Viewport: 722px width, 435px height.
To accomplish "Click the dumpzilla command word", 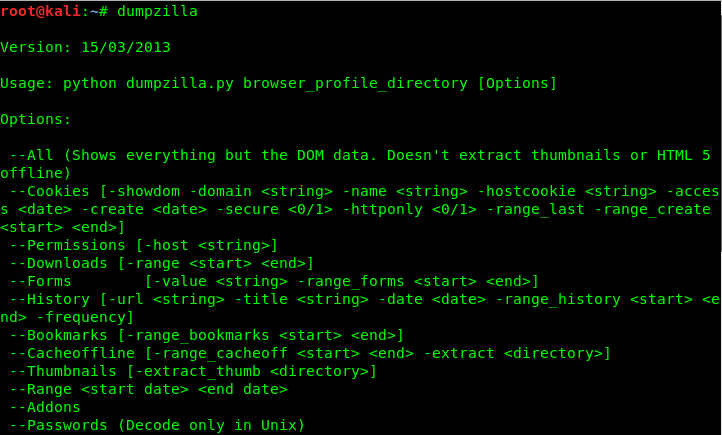I will pyautogui.click(x=157, y=12).
